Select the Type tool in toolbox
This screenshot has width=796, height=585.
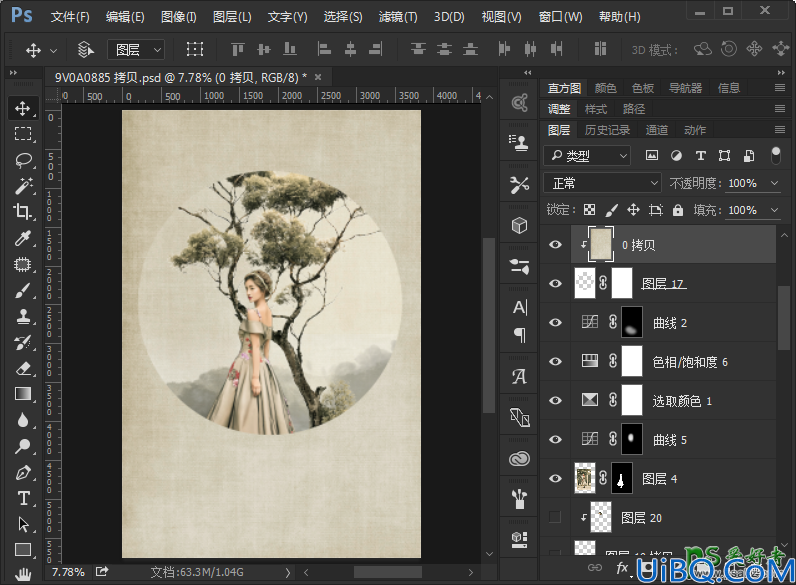coord(22,498)
